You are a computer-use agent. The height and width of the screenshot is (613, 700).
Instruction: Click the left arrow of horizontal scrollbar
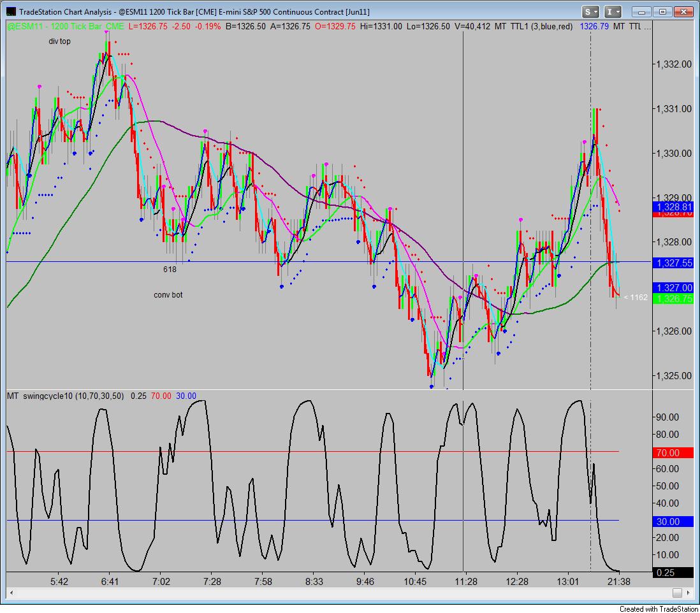11,593
